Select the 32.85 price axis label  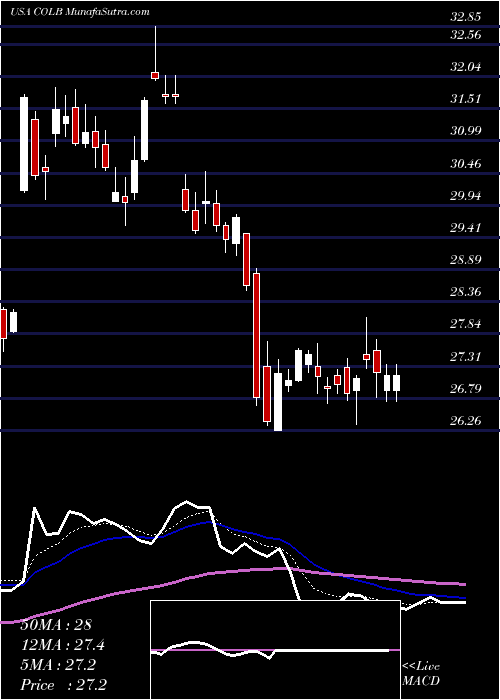(x=466, y=17)
